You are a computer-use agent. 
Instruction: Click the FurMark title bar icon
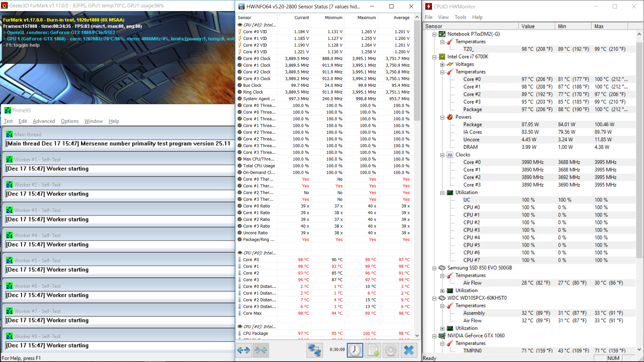[4, 6]
